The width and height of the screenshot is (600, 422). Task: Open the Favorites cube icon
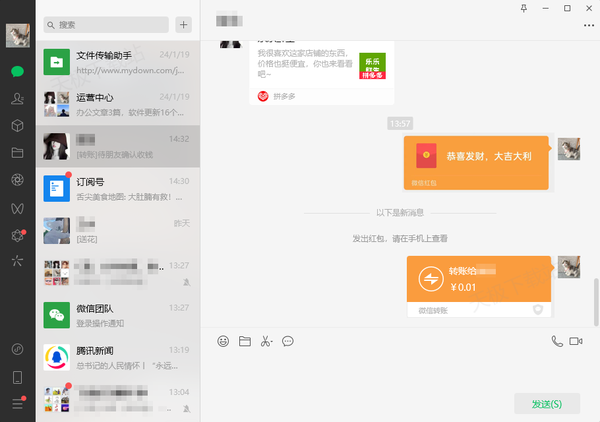point(18,125)
